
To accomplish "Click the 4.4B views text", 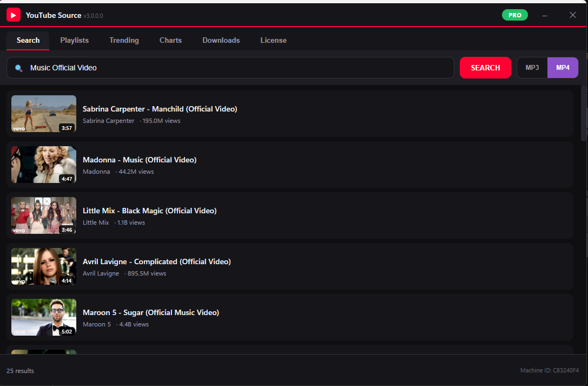I will point(134,324).
